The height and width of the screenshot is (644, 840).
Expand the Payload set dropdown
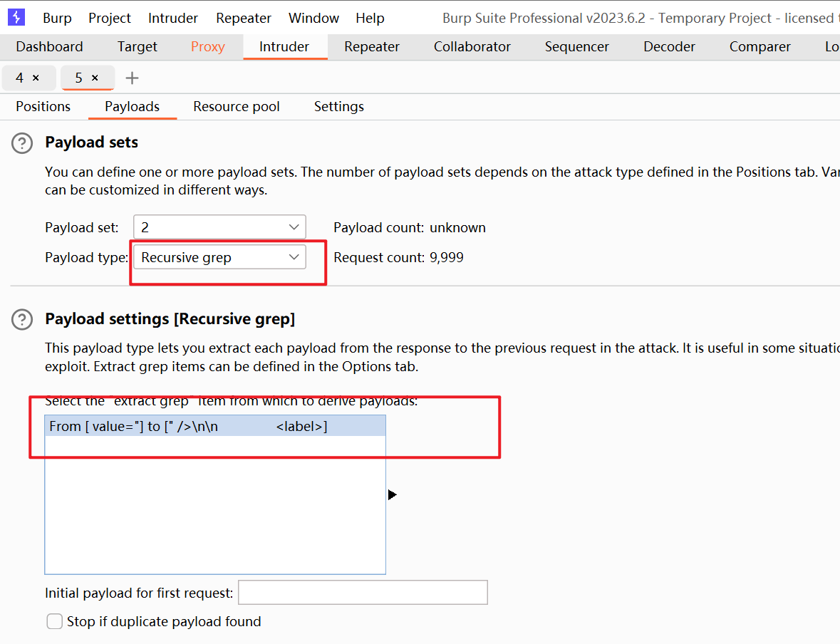click(x=219, y=227)
